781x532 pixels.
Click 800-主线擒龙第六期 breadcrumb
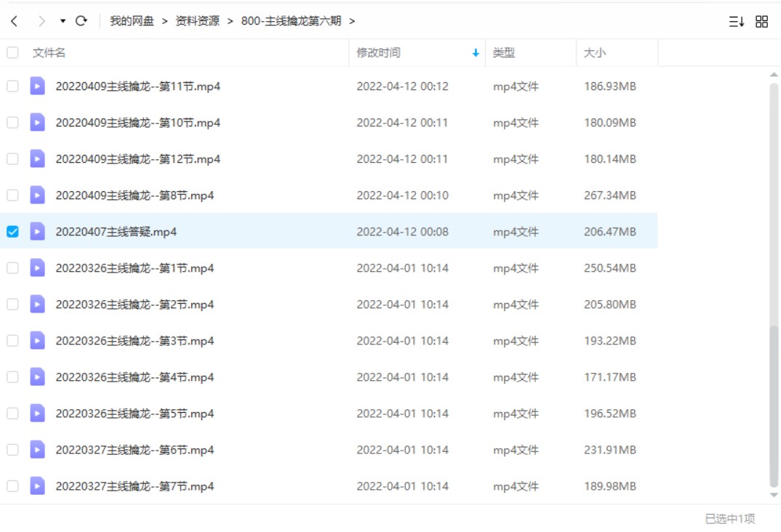coord(291,21)
